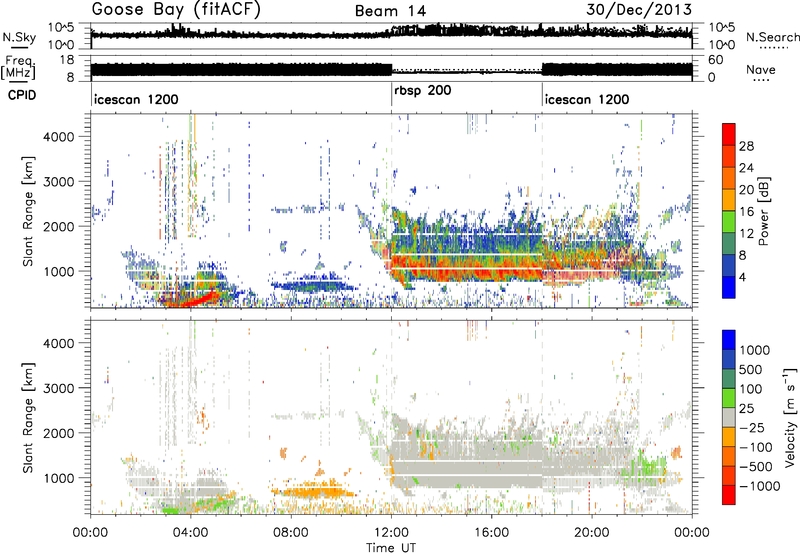Click the orange velocity patch near 09:00
This screenshot has height=554, width=800.
click(314, 492)
